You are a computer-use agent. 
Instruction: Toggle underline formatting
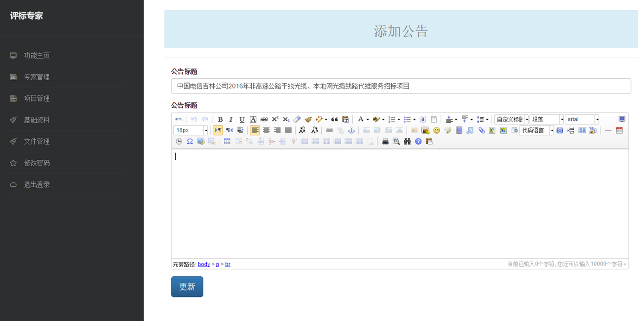242,119
